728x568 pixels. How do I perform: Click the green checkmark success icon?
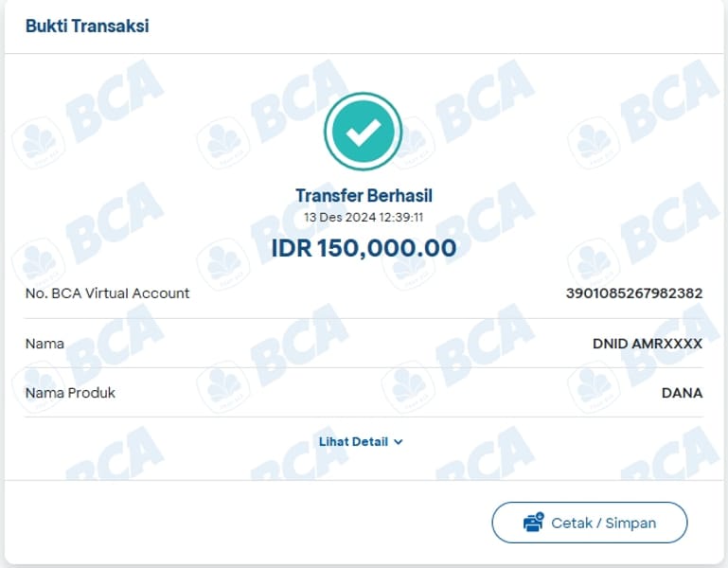[364, 132]
